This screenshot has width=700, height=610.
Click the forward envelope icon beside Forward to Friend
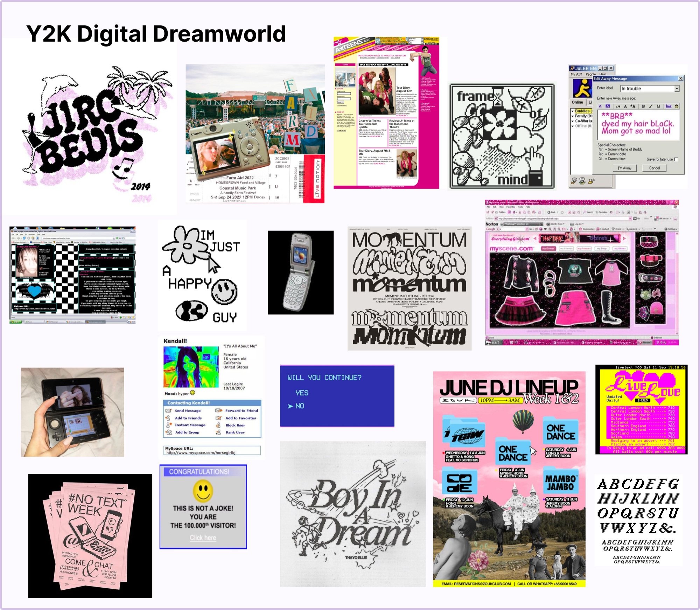point(219,410)
